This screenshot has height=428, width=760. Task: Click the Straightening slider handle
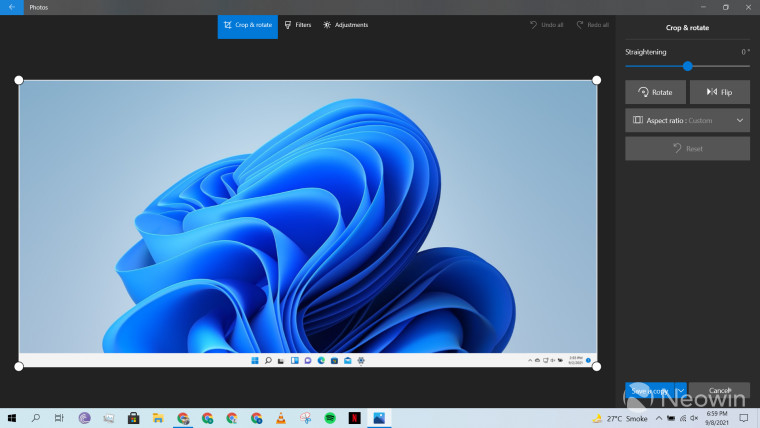click(x=687, y=66)
